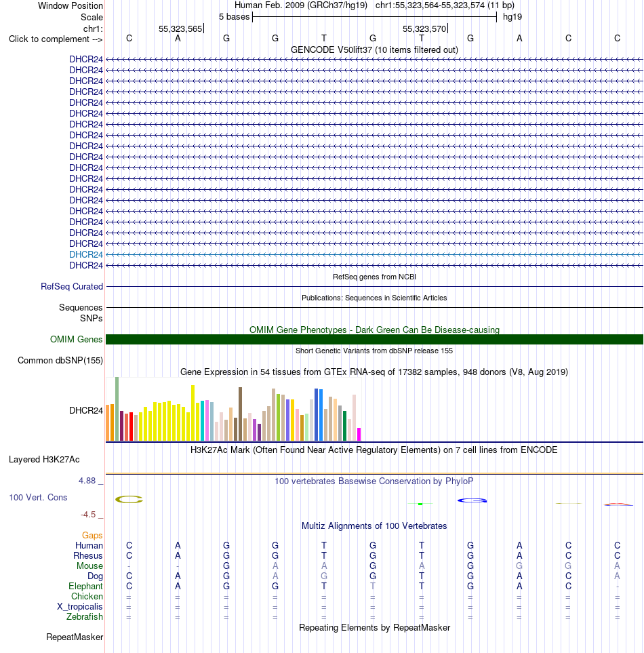Click the light-blue highlighted DHCR24 transcript label

[x=86, y=254]
